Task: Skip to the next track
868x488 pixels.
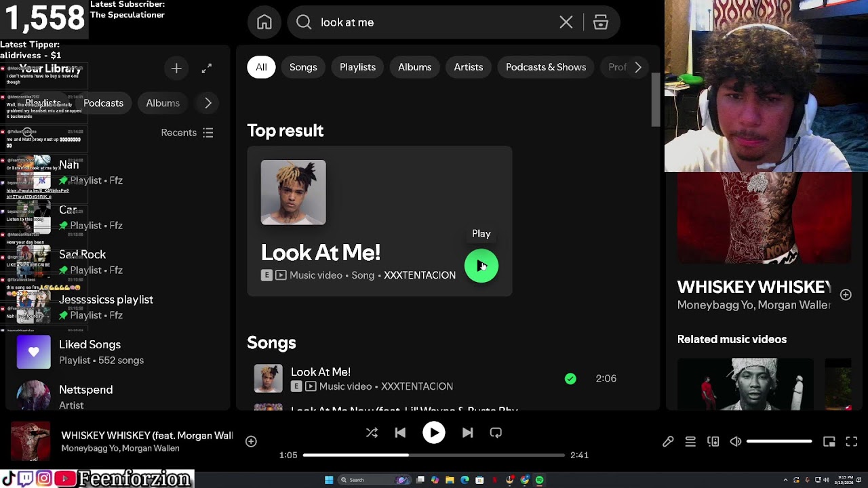Action: [x=468, y=432]
